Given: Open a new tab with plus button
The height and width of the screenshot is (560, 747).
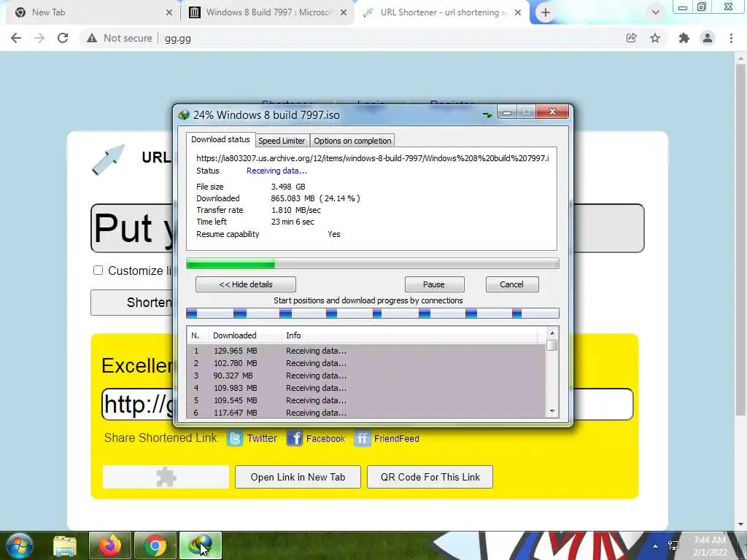Looking at the screenshot, I should point(546,12).
